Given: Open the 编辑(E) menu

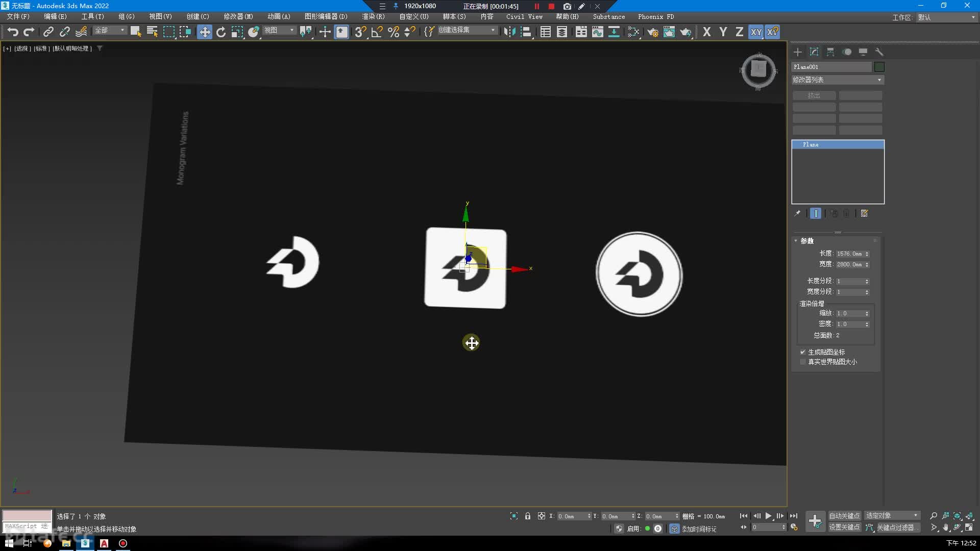Looking at the screenshot, I should pos(55,17).
